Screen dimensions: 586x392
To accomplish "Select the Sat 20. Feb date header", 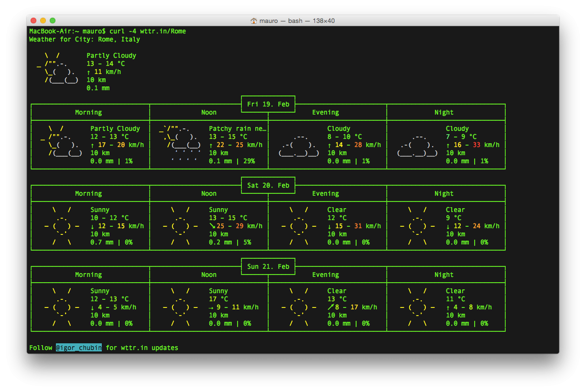I will click(x=268, y=185).
